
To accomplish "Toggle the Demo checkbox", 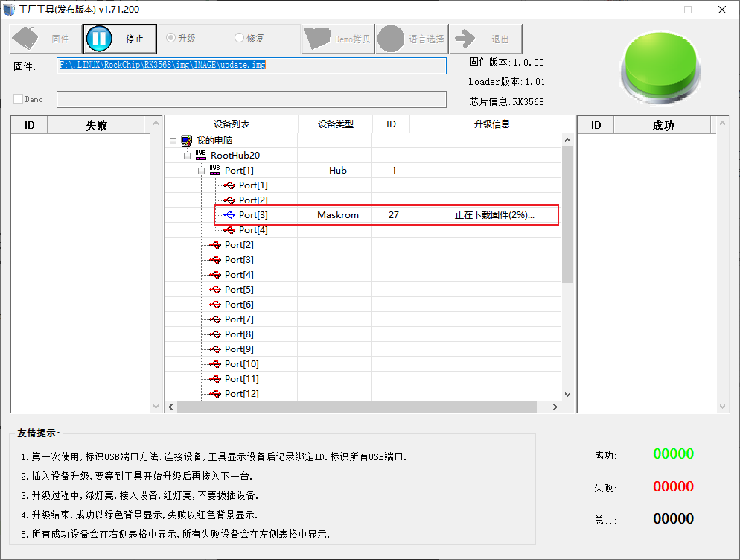I will coord(19,99).
